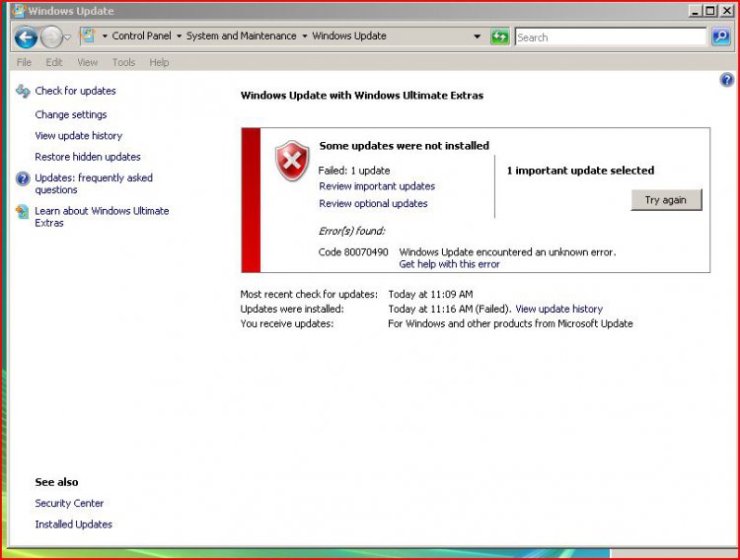The image size is (740, 560).
Task: Click the Windows Update breadcrumb
Action: pos(349,35)
